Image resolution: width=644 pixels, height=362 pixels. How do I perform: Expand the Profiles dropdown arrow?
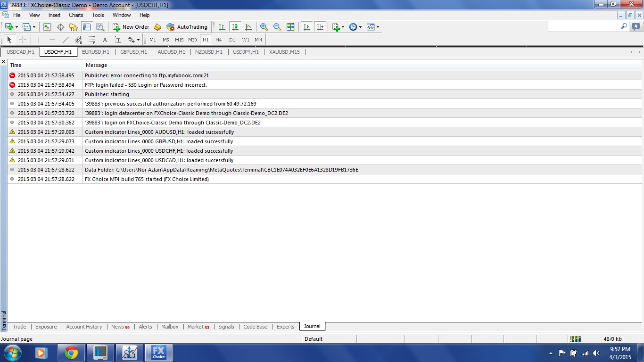point(34,27)
